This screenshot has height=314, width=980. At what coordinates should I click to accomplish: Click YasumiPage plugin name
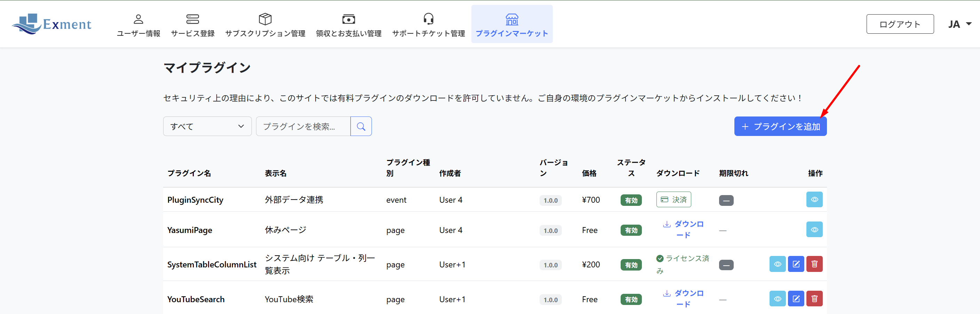190,230
